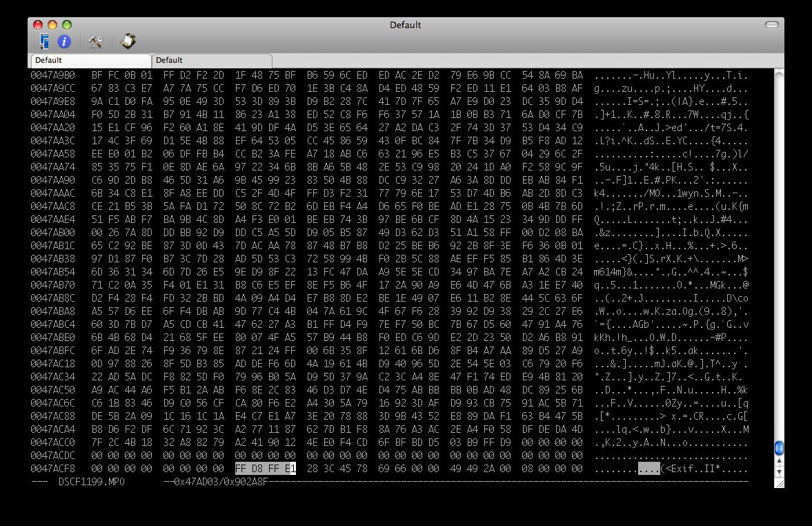Open the New session toolbar icon
This screenshot has width=812, height=526.
(x=45, y=41)
